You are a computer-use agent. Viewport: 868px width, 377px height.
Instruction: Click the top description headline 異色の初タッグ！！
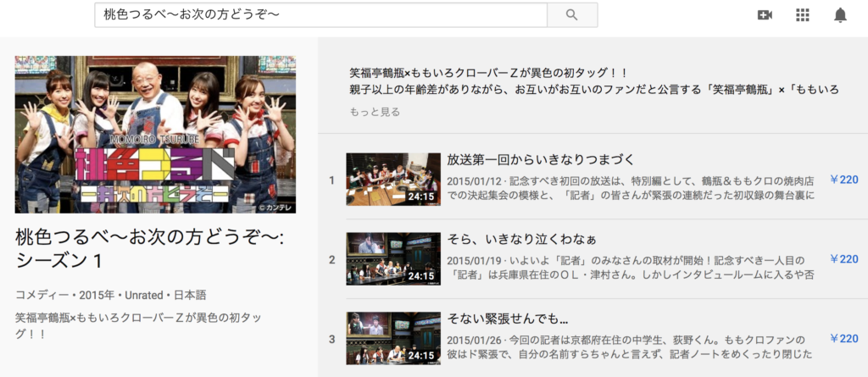[489, 73]
